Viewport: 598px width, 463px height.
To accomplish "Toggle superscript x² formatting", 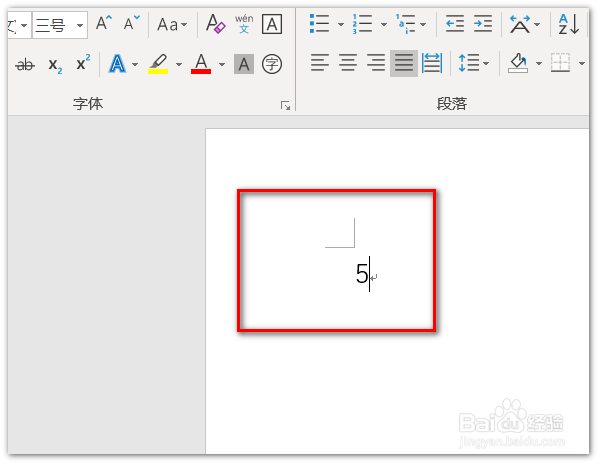I will click(83, 63).
